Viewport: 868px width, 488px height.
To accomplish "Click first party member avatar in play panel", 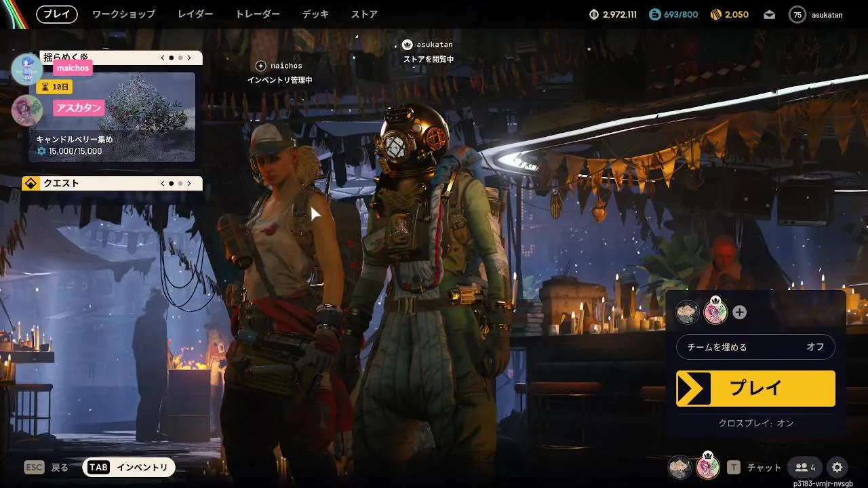I will (688, 312).
